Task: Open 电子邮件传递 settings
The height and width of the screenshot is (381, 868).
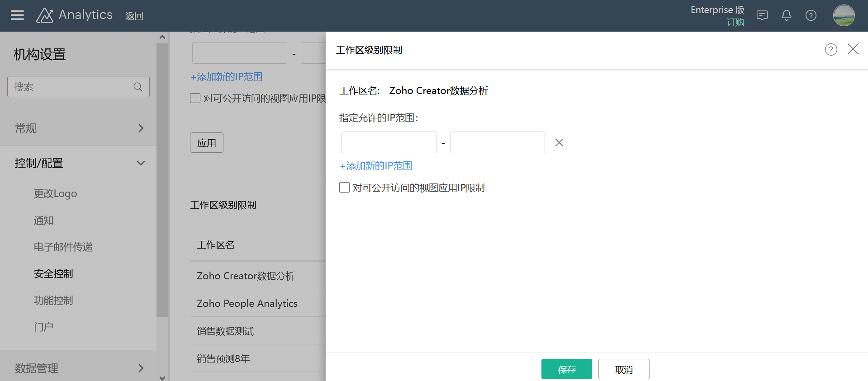Action: pos(63,247)
